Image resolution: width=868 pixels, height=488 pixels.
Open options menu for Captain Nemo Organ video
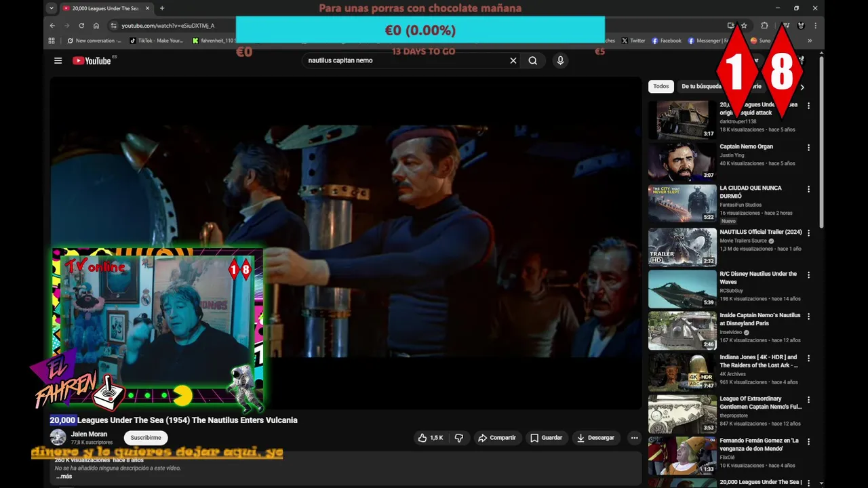pyautogui.click(x=808, y=148)
